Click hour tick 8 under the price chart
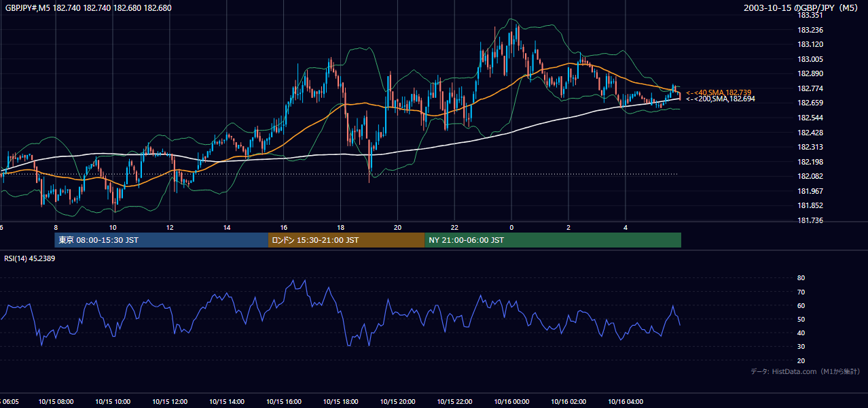The width and height of the screenshot is (868, 408). click(56, 228)
